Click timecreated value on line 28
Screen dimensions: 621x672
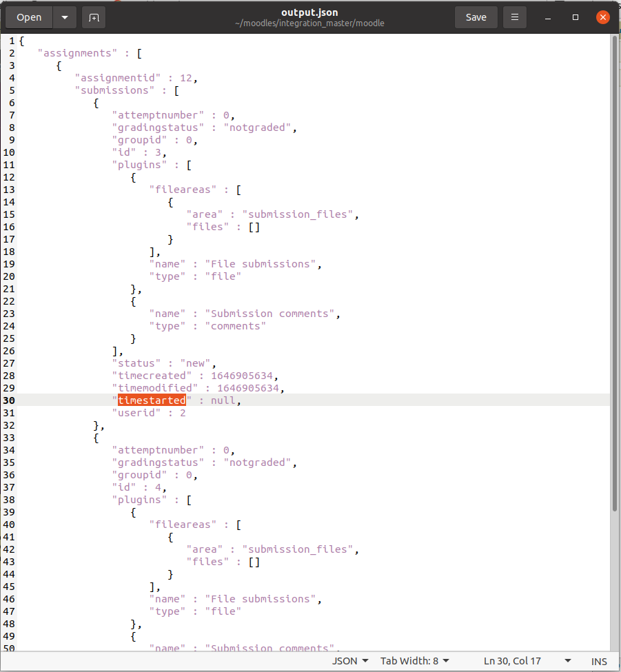coord(242,376)
